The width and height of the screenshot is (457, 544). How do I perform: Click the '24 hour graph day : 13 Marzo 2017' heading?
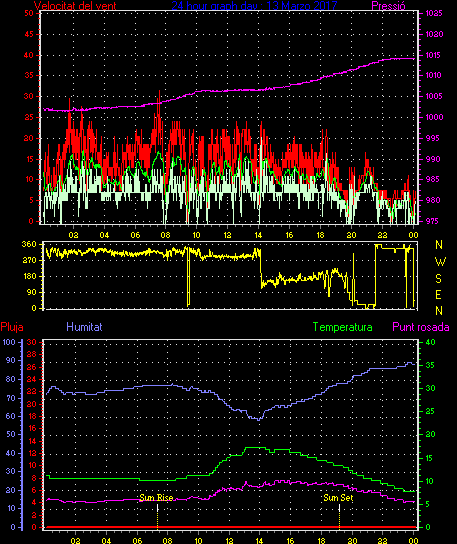pos(254,5)
